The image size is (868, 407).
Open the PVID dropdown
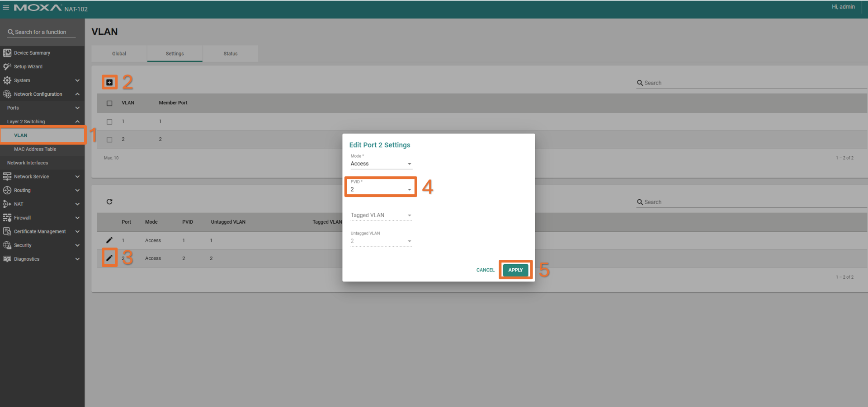click(x=381, y=189)
